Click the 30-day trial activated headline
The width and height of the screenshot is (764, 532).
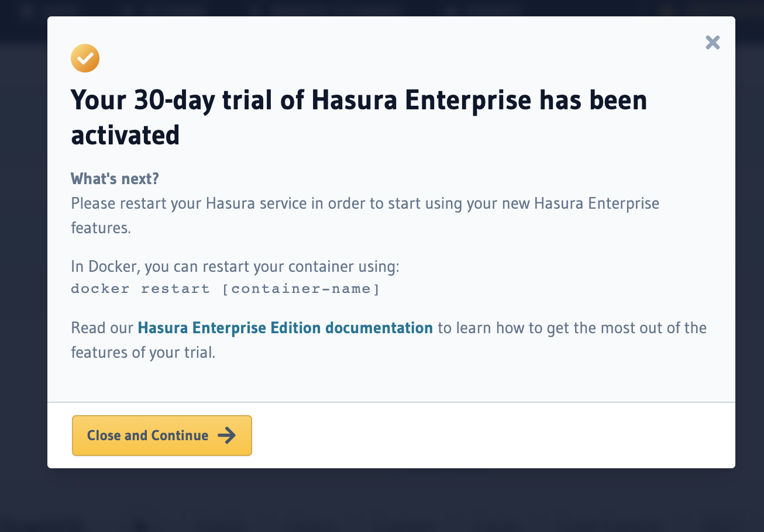[359, 116]
